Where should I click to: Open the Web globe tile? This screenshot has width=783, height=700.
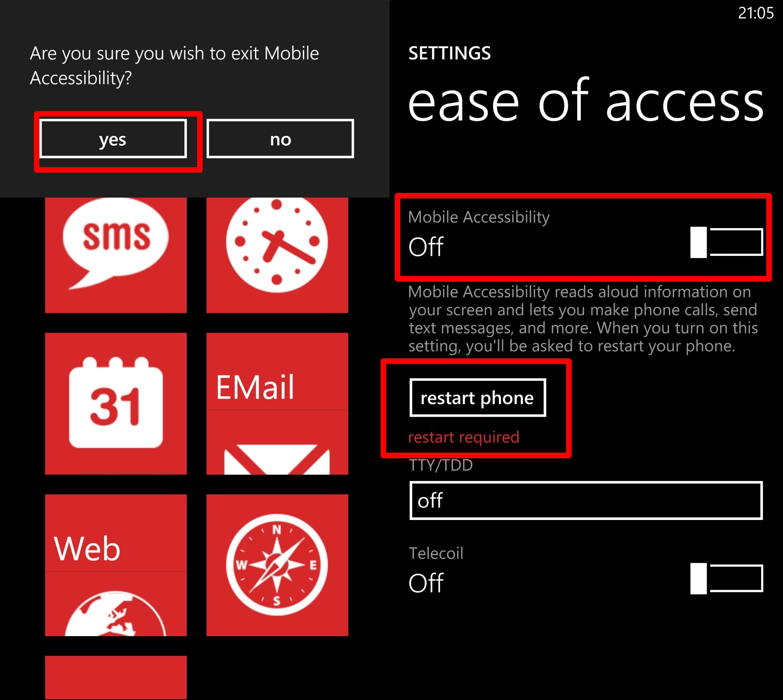[x=116, y=565]
